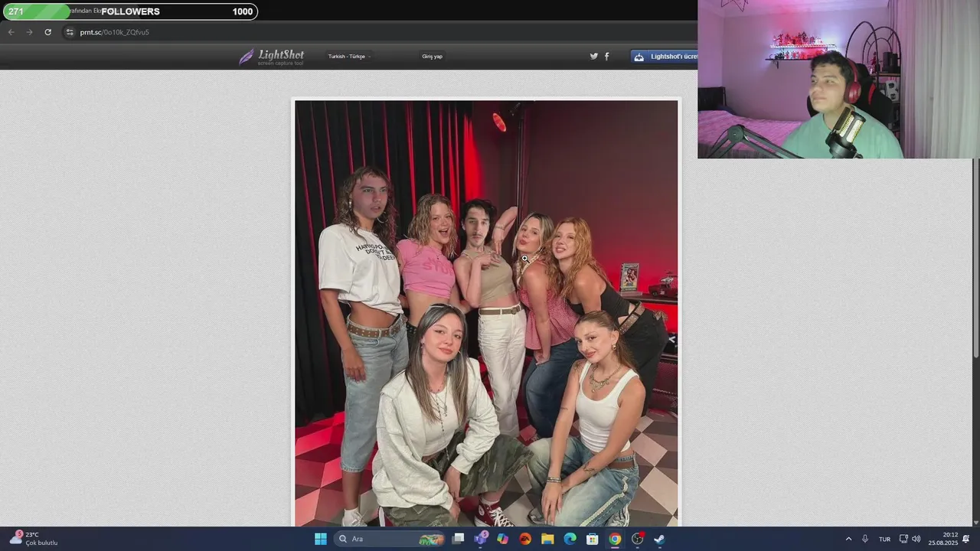The height and width of the screenshot is (551, 980).
Task: Launch Microsoft Edge from the taskbar
Action: coord(570,539)
